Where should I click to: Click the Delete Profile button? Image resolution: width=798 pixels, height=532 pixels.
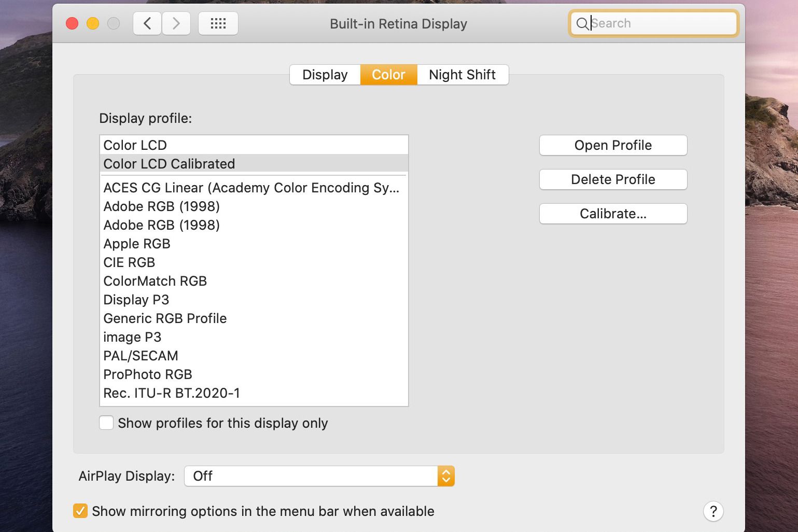pyautogui.click(x=613, y=179)
